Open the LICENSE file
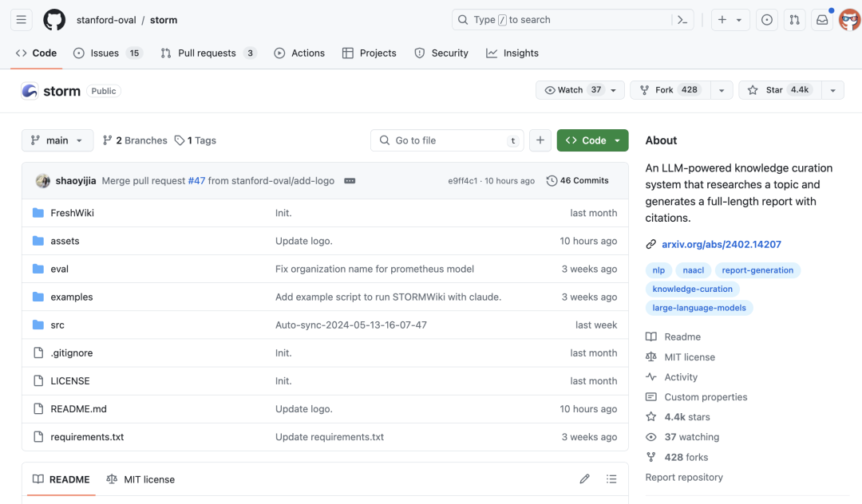This screenshot has height=504, width=862. pos(69,381)
